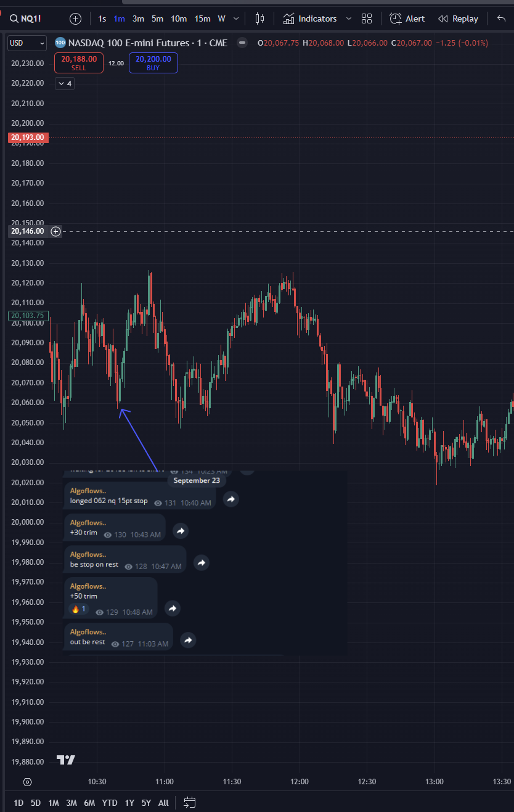Select the 3m timeframe
514x812 pixels.
tap(139, 18)
